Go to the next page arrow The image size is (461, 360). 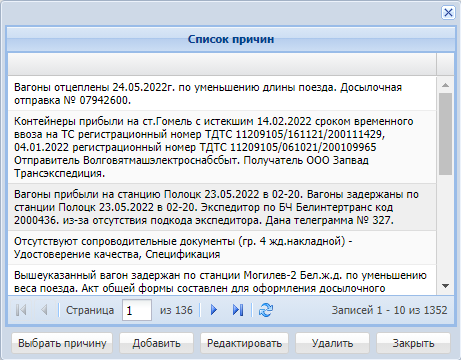(x=214, y=310)
